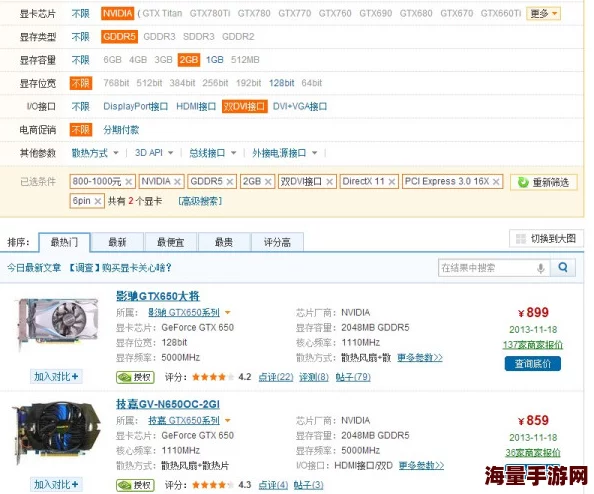Open 点评(4) reviews link
The height and width of the screenshot is (494, 594).
click(273, 485)
